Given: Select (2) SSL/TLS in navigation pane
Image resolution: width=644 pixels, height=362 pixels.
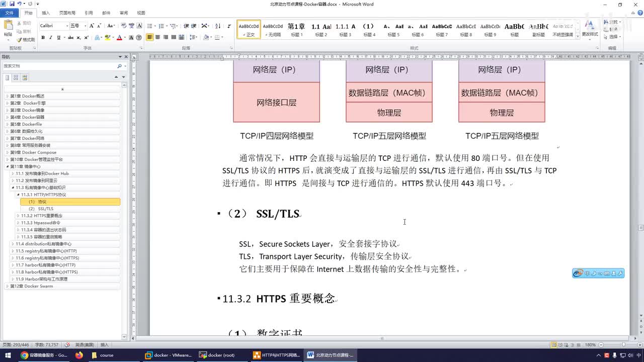Looking at the screenshot, I should click(41, 209).
